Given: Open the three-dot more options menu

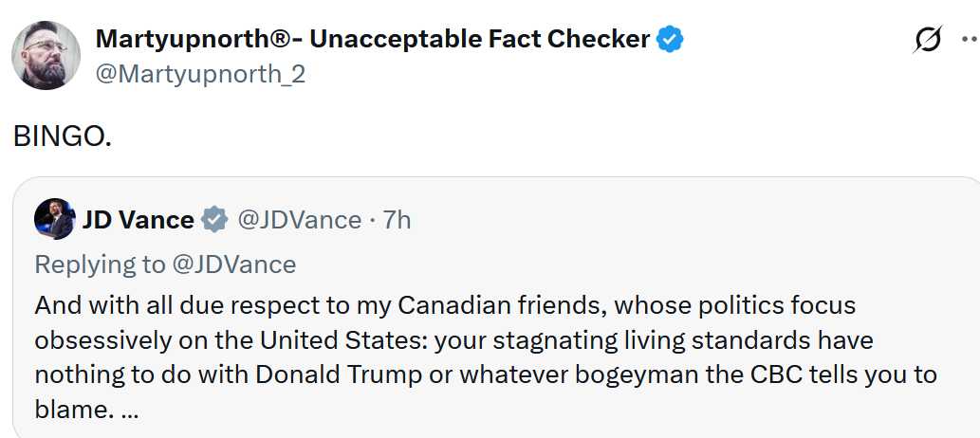Looking at the screenshot, I should (968, 40).
